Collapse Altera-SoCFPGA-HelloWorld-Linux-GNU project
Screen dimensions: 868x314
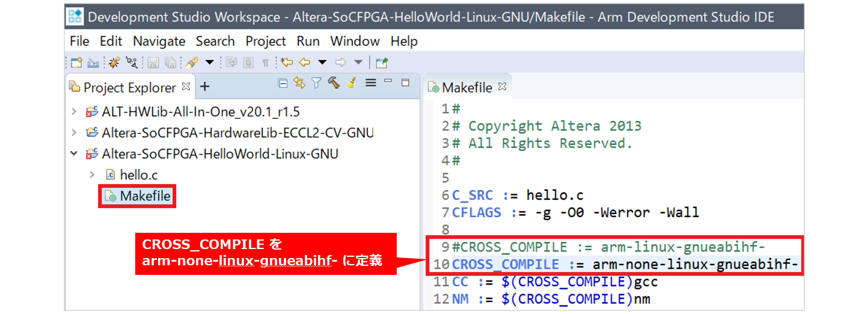(x=74, y=153)
